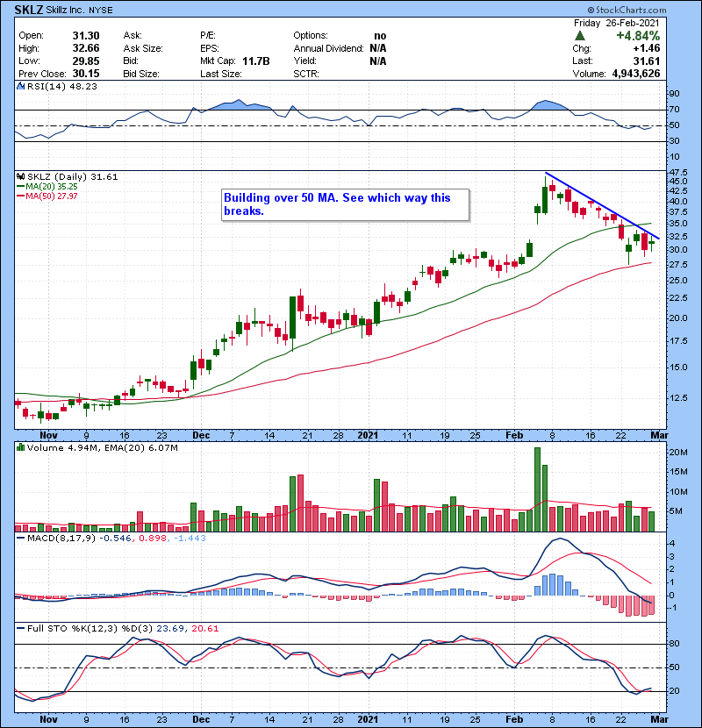
Task: Click the date Friday 26-Feb-2021
Action: pos(616,23)
